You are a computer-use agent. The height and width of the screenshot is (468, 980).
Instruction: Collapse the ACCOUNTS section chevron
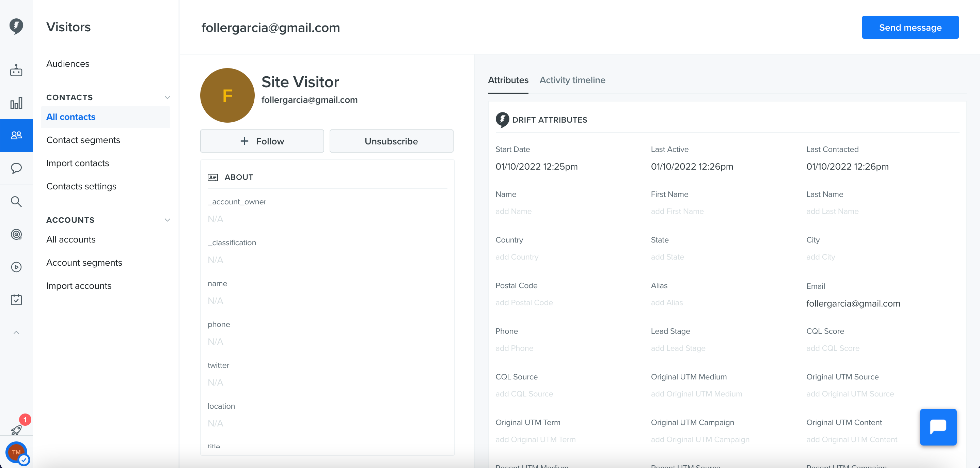(167, 220)
